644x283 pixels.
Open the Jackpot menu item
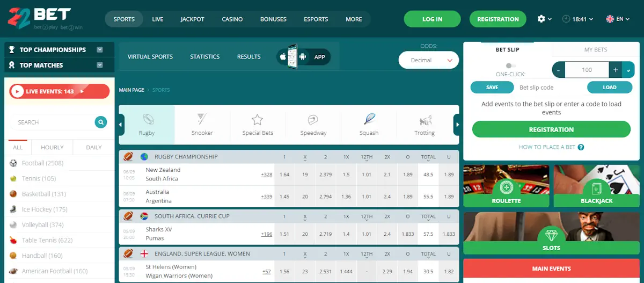click(x=193, y=19)
